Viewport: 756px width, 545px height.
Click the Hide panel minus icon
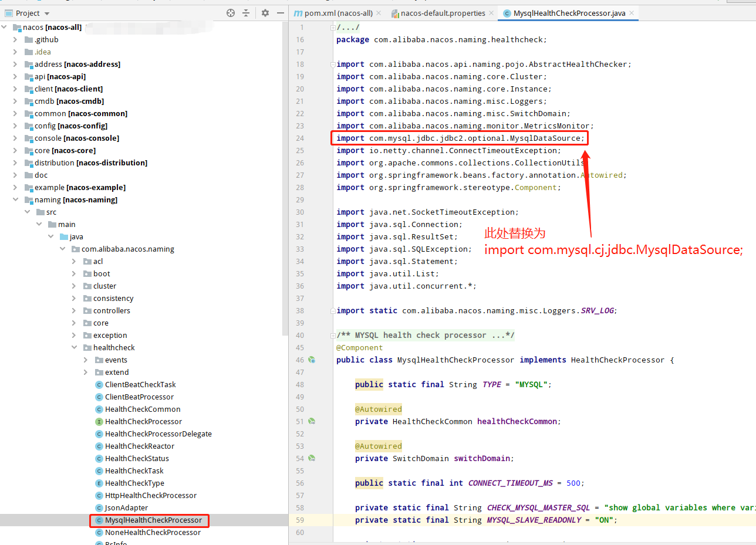pos(280,12)
